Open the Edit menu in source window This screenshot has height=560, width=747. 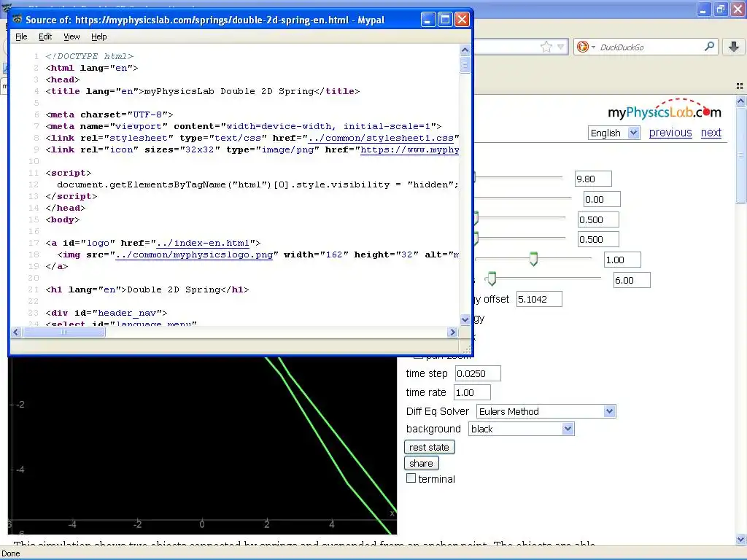coord(45,36)
